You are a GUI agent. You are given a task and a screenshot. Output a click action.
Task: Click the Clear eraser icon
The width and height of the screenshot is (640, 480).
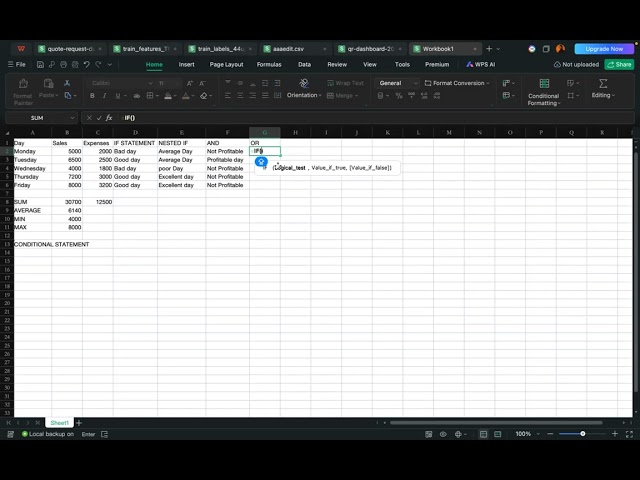pos(204,96)
